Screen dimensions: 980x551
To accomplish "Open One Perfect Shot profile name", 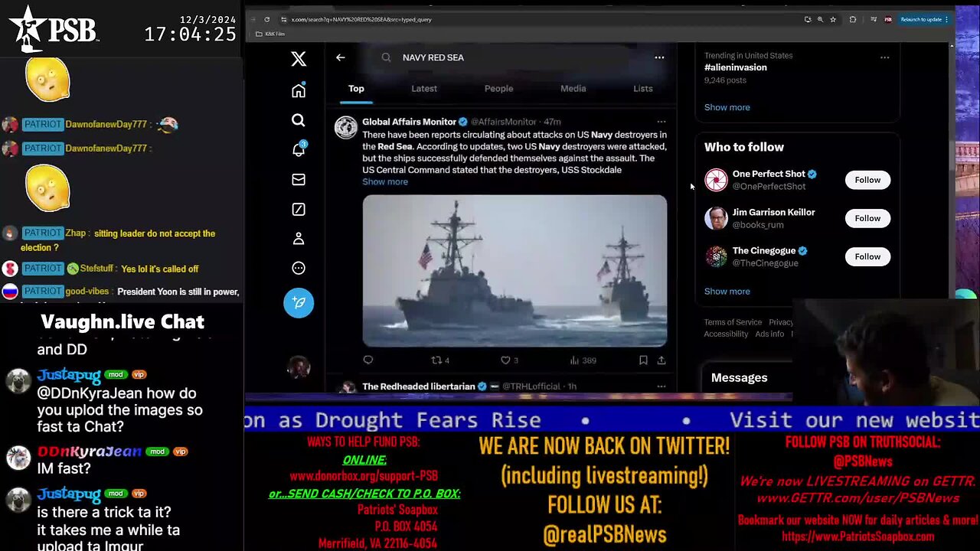I will coord(768,174).
